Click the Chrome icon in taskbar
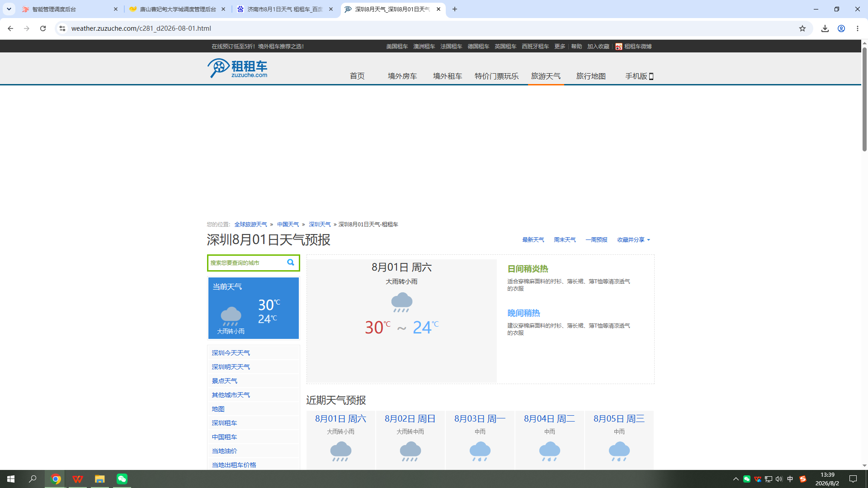Screen dimensions: 868x488 (56, 479)
